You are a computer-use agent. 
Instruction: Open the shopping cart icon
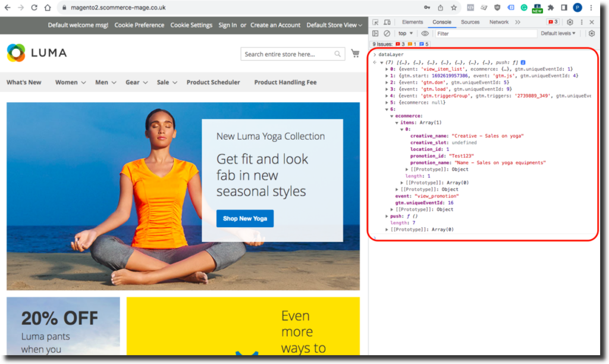point(355,54)
